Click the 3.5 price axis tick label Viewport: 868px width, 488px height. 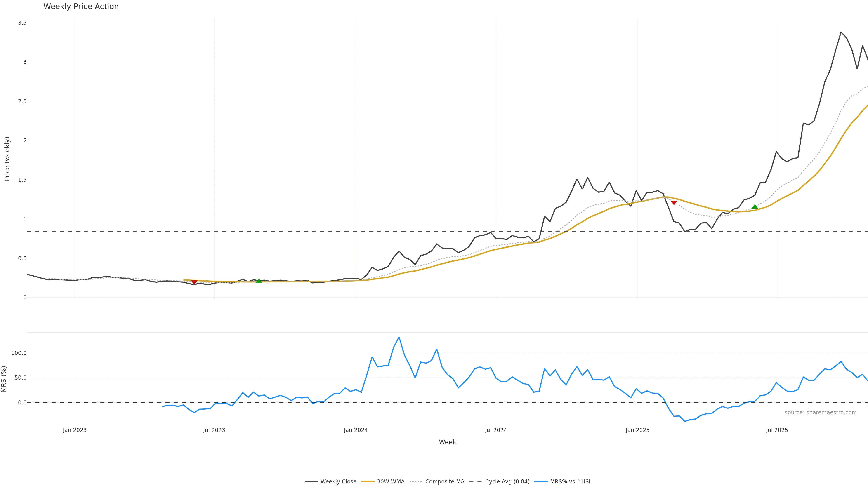22,23
